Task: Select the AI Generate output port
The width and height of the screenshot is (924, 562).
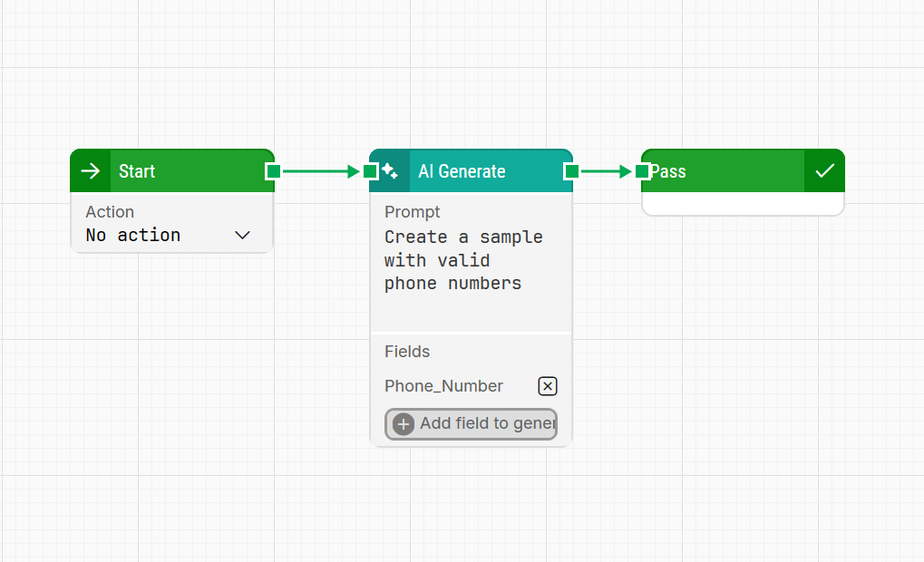Action: point(571,171)
